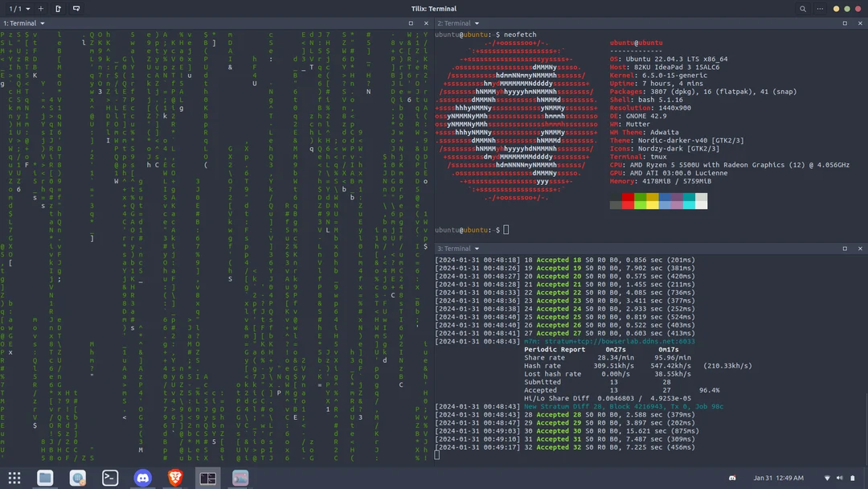Click the Discord tray icon

[x=732, y=477]
